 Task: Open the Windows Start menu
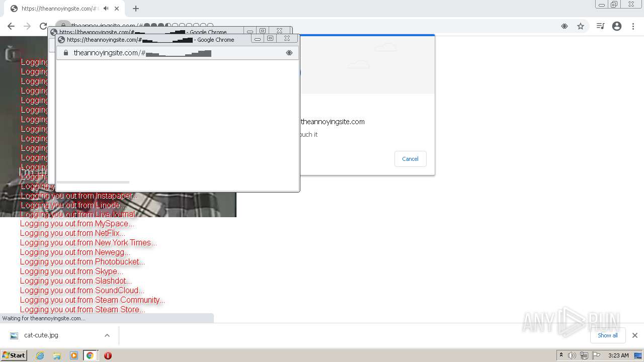[x=14, y=355]
